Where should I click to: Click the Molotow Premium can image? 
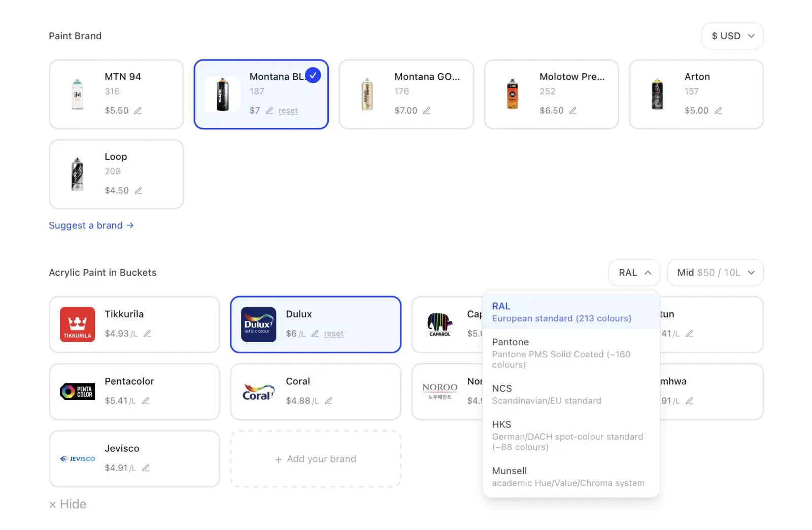[513, 94]
